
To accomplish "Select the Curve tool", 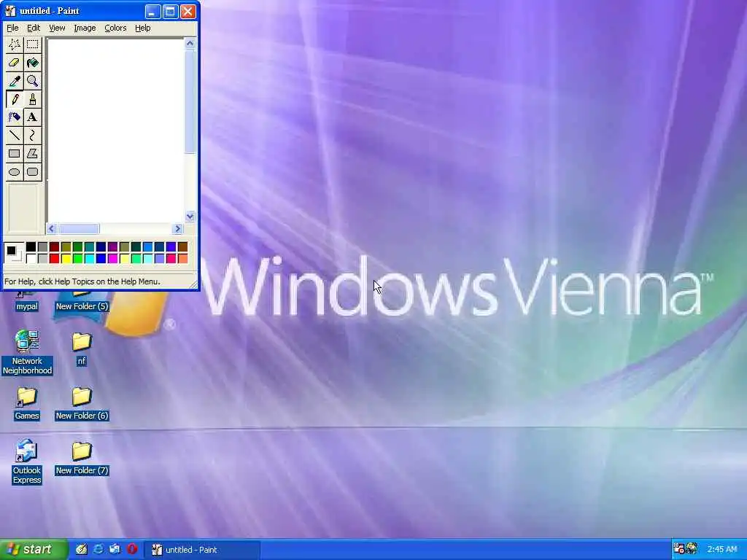I will click(x=32, y=135).
